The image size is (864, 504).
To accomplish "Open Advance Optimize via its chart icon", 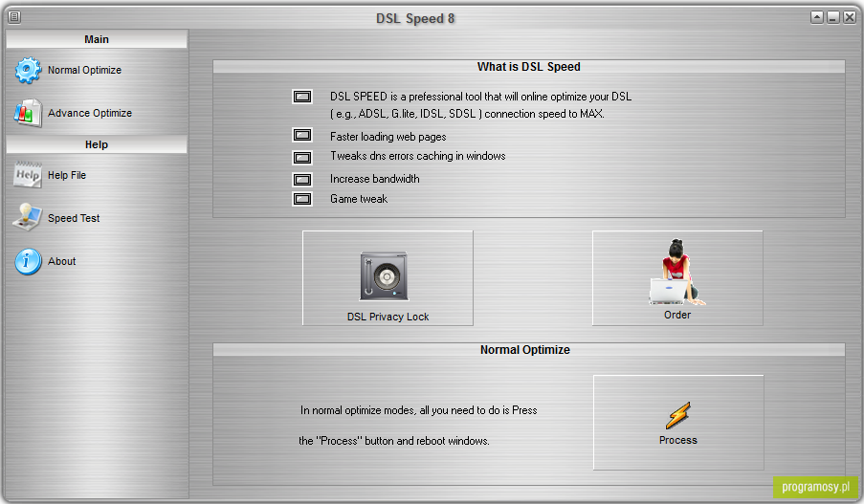I will pos(28,113).
